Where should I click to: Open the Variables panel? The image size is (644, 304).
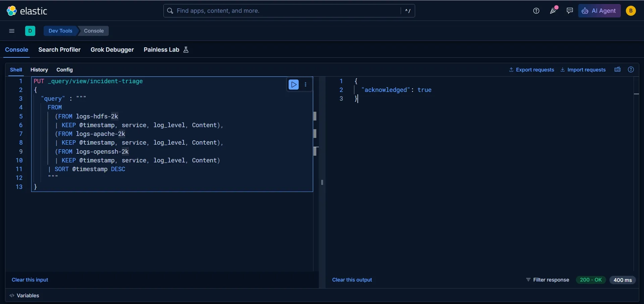(24, 296)
